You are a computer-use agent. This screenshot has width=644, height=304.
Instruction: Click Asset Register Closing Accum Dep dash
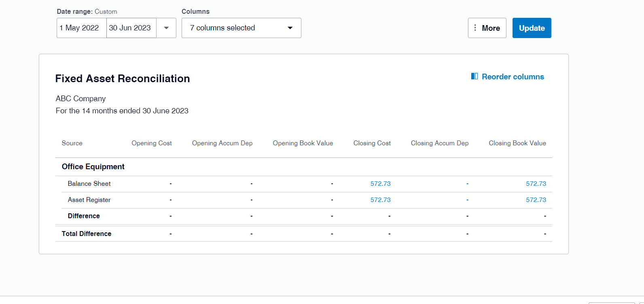(467, 200)
